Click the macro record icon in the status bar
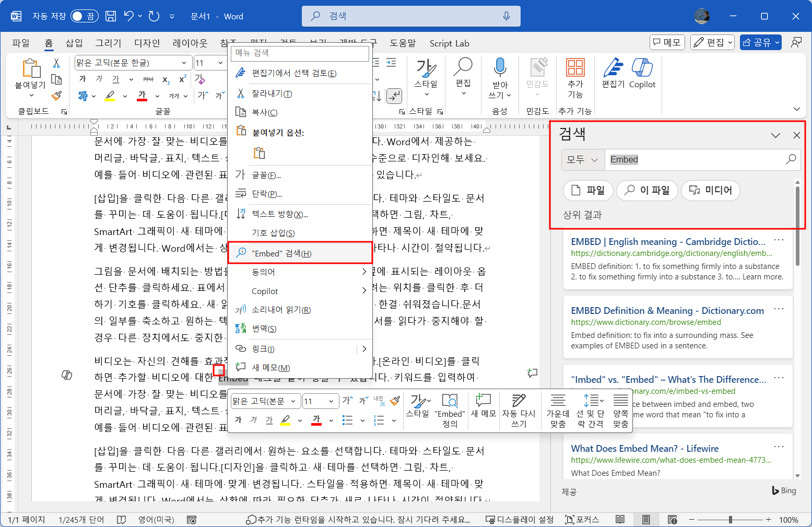Viewport: 812px width, 527px height. click(x=192, y=520)
